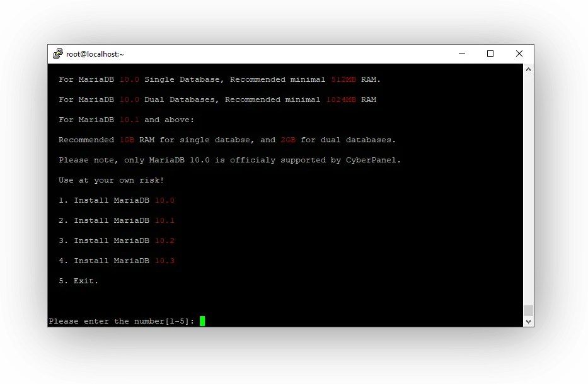Click the scrollbar down arrow

(x=528, y=322)
